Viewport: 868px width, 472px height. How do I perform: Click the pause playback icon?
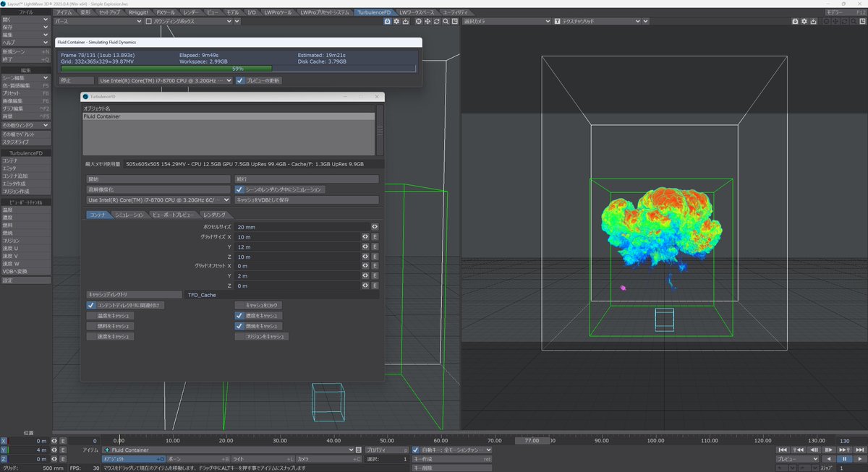(844, 459)
